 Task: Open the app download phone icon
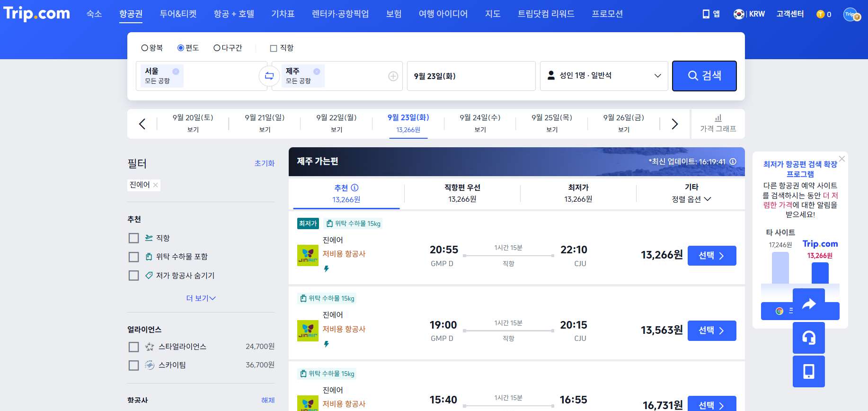[x=706, y=14]
